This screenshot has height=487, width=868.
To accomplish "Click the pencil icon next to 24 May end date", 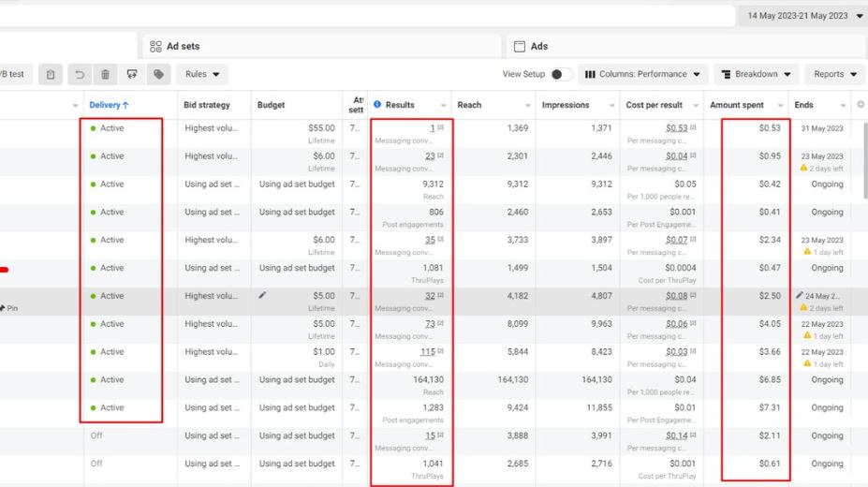I will [x=800, y=296].
